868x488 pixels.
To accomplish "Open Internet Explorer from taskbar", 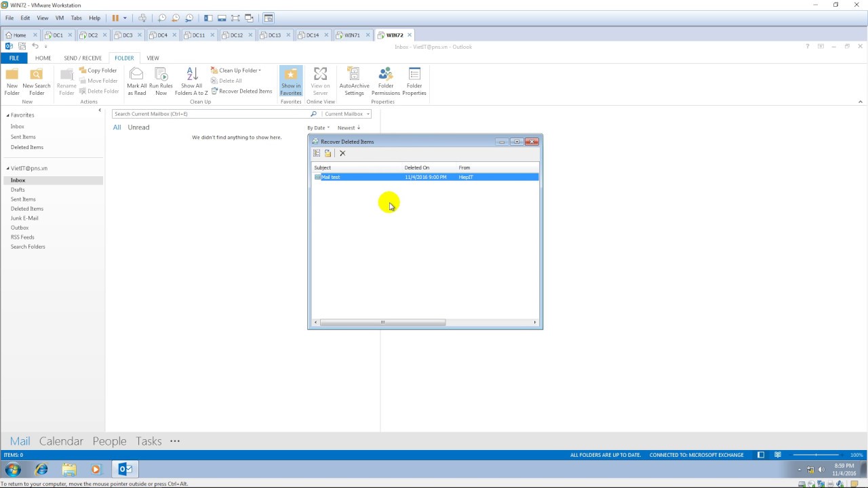I will coord(41,469).
